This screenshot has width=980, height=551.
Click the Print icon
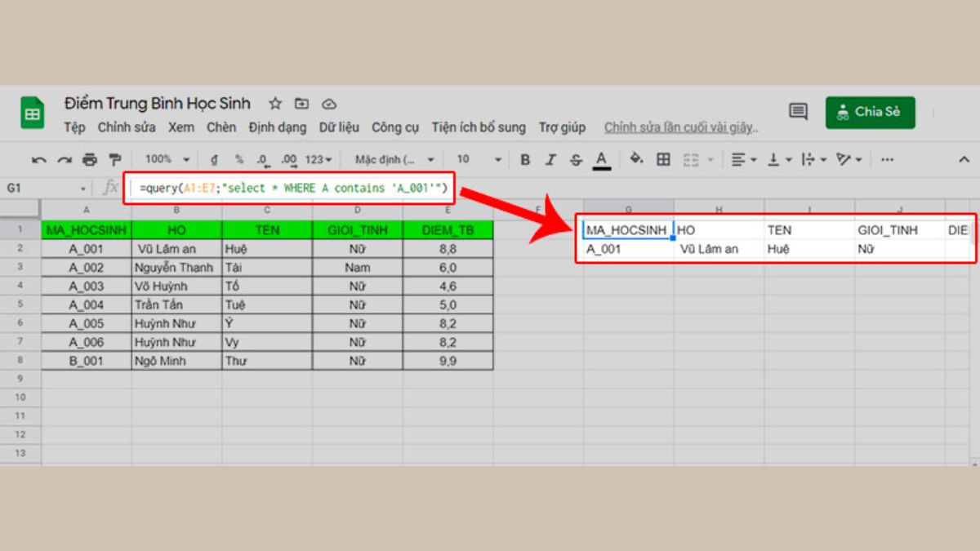point(90,159)
